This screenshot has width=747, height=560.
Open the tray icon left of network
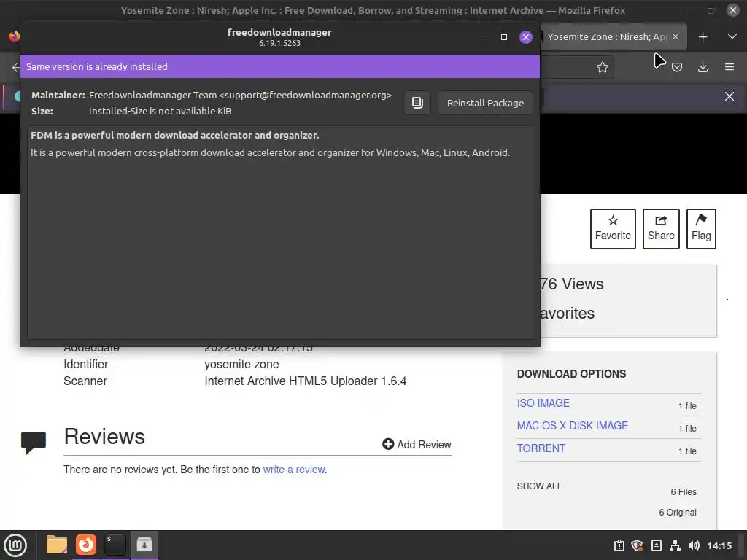[656, 545]
